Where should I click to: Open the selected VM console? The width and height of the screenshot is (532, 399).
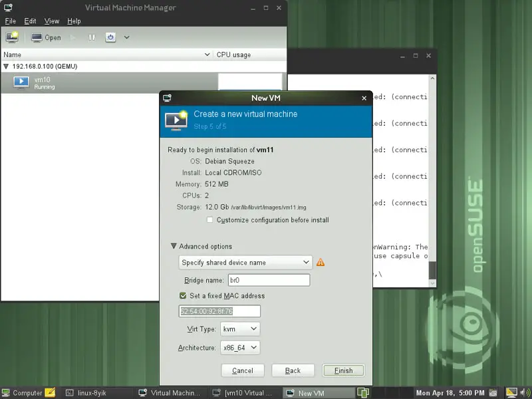(x=46, y=37)
